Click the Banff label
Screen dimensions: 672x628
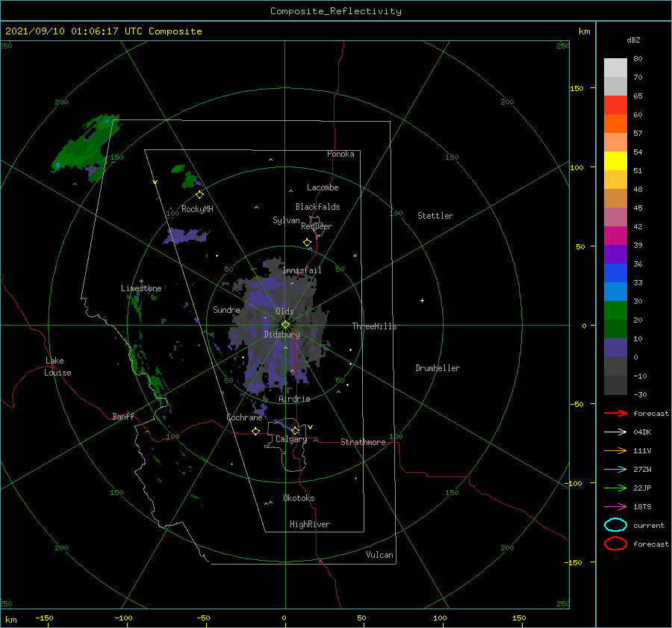[x=123, y=416]
